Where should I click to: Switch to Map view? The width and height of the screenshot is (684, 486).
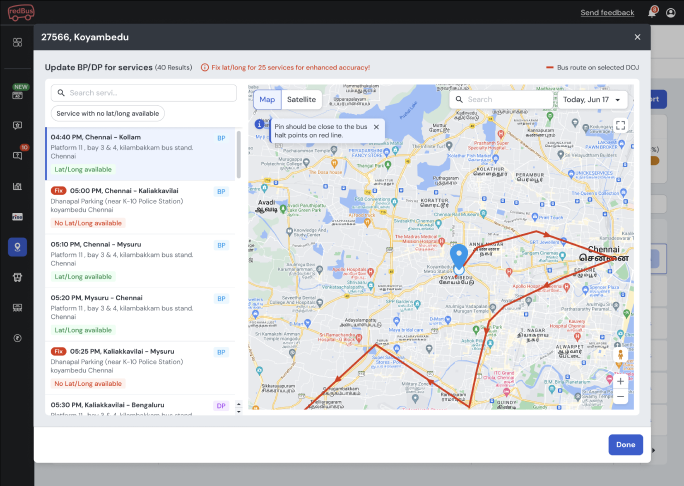[x=267, y=99]
